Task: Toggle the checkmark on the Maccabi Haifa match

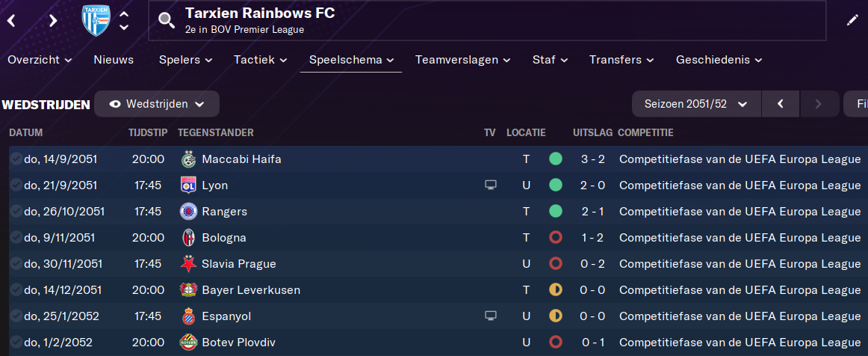Action: pyautogui.click(x=15, y=159)
